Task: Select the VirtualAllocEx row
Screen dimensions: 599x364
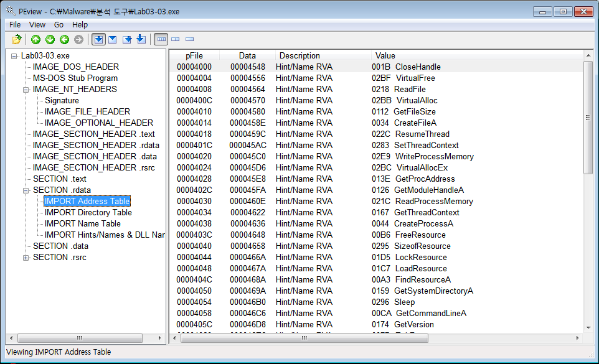Action: point(377,167)
